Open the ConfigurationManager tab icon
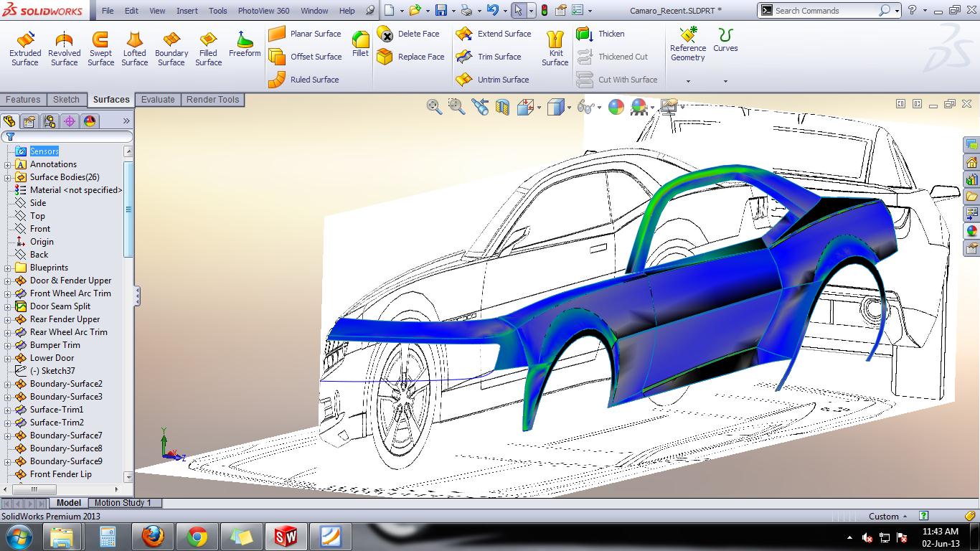 pyautogui.click(x=50, y=121)
